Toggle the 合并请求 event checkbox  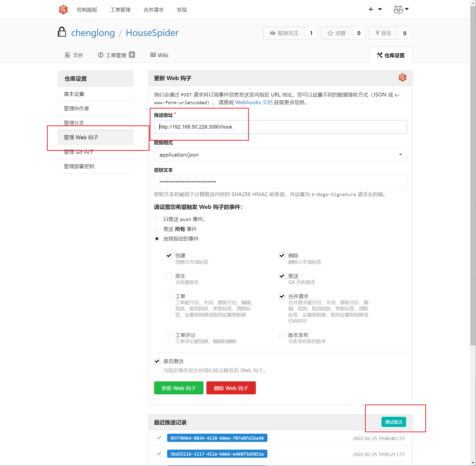[x=282, y=296]
